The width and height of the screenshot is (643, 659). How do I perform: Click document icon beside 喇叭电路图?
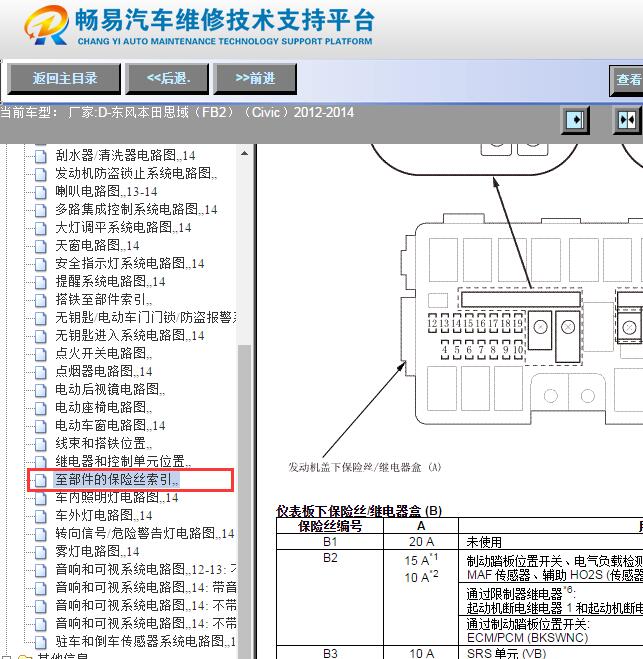tap(41, 192)
